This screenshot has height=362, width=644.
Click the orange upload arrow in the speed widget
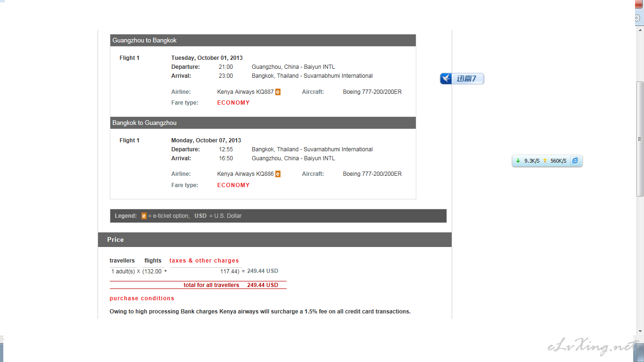[x=545, y=161]
